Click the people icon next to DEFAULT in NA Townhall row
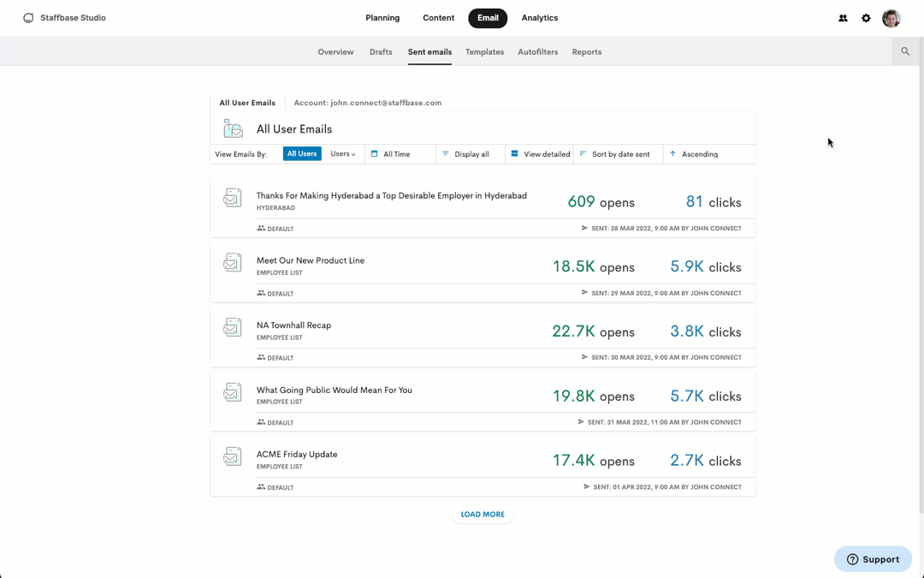 (261, 357)
